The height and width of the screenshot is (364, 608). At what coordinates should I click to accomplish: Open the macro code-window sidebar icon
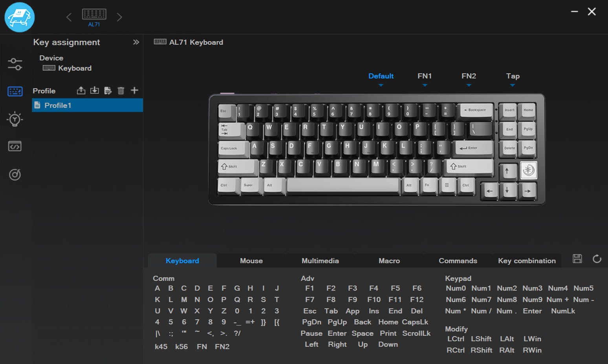tap(15, 146)
